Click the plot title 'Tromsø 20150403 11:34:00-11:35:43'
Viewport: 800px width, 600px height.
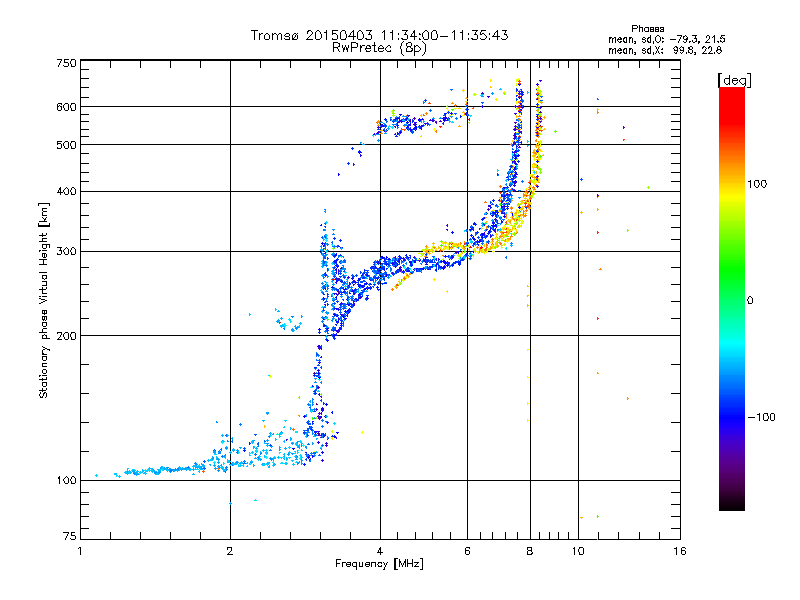click(380, 35)
